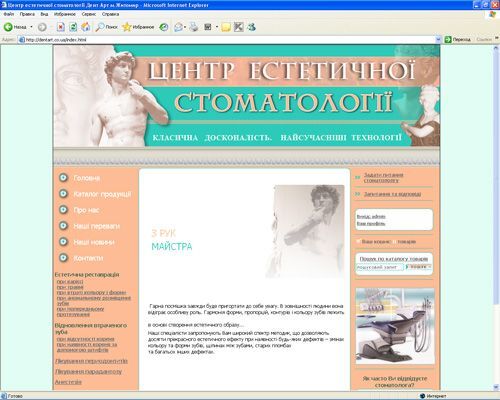Click the bullet icon beside Контакти
Screen dimensions: 500x400
pos(63,258)
